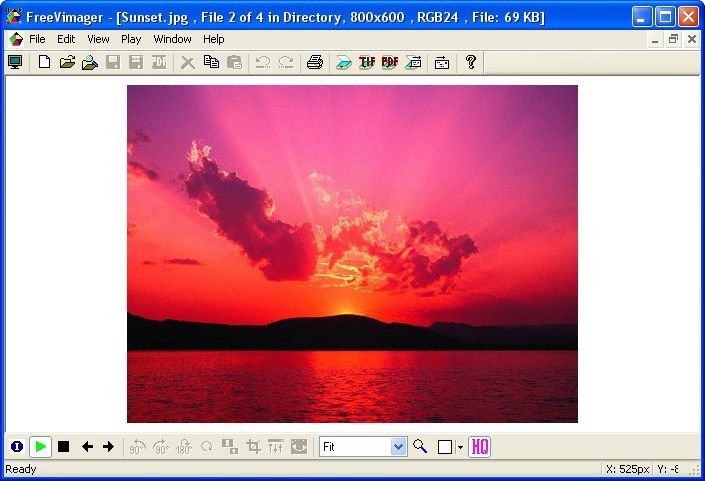Click the scanner acquire icon
The height and width of the screenshot is (481, 705).
[344, 62]
